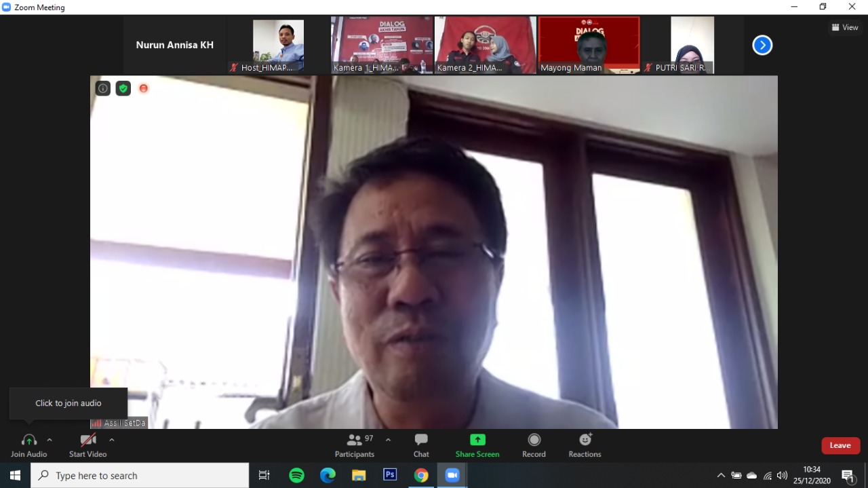Expand the arrow next to Participants

point(388,440)
